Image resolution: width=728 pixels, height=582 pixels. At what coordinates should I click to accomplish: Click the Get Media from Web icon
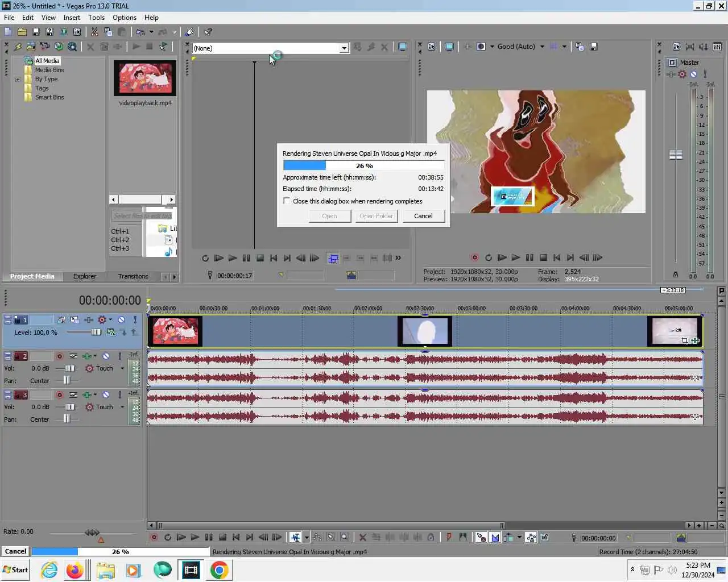[59, 47]
